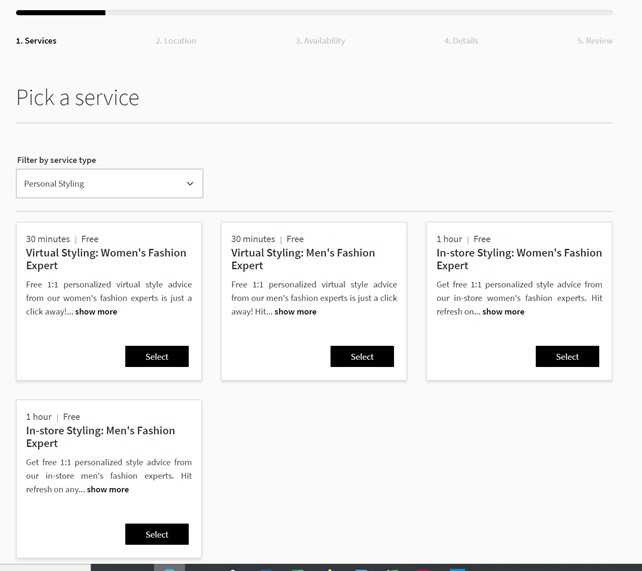The height and width of the screenshot is (571, 642).
Task: Go to step 4. Details
Action: tap(461, 41)
